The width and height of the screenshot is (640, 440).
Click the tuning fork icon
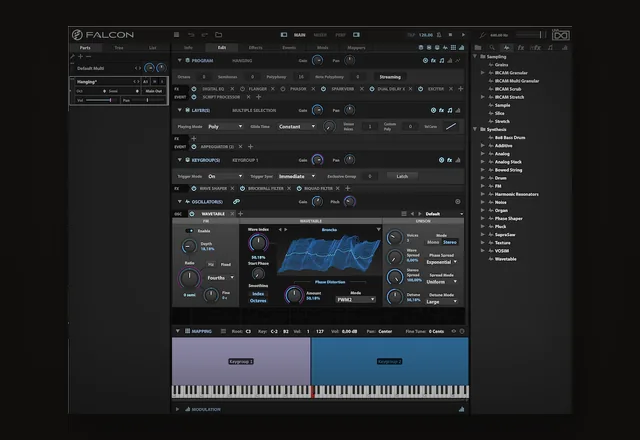pos(483,35)
